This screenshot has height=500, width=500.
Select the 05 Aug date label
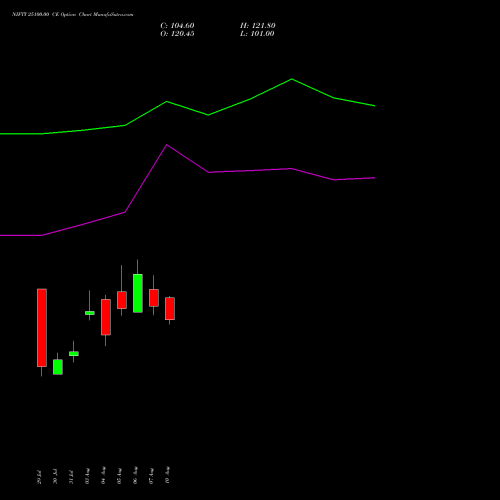tap(119, 475)
